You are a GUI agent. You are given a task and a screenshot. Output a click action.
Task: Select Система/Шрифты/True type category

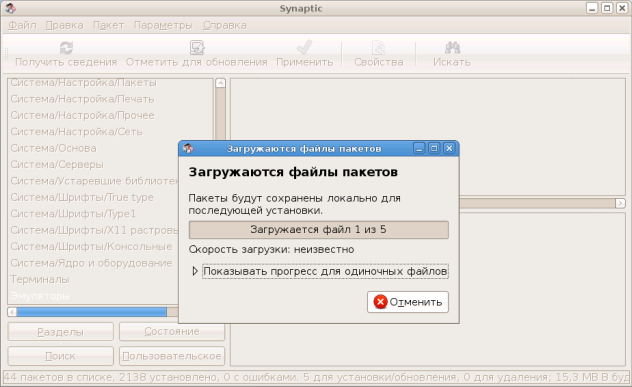click(82, 198)
